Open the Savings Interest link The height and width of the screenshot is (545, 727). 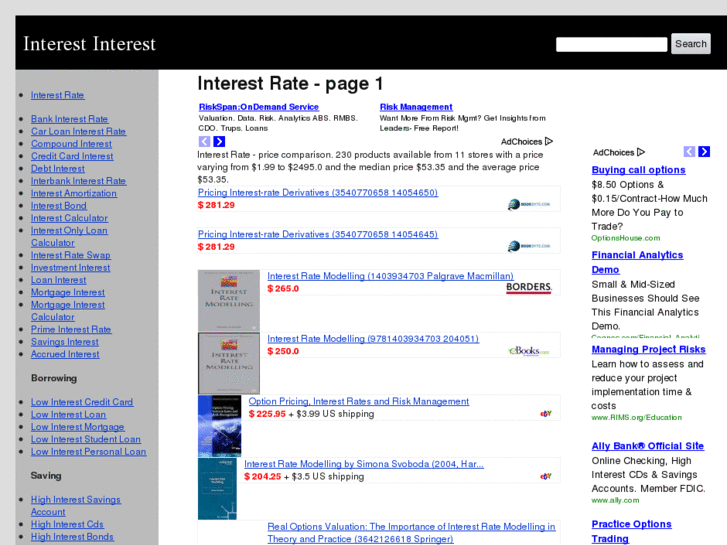tap(65, 342)
